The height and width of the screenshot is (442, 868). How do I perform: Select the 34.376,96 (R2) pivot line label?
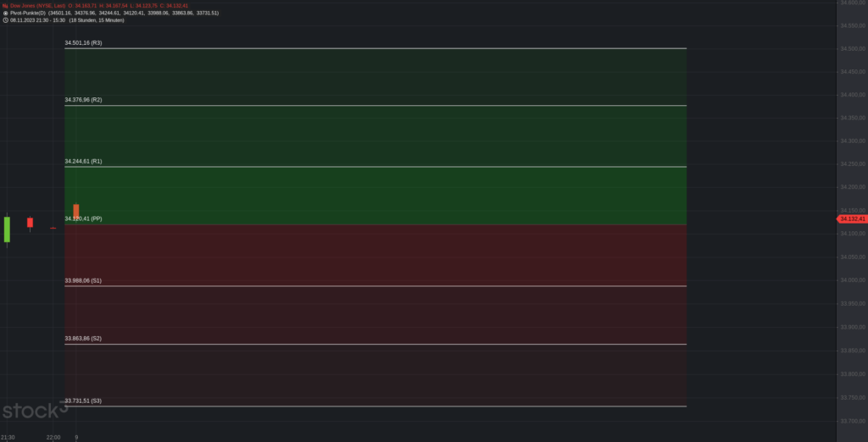pyautogui.click(x=83, y=100)
